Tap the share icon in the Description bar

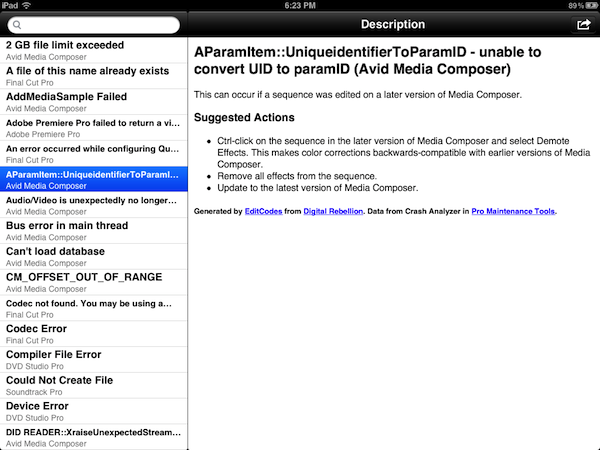click(583, 24)
